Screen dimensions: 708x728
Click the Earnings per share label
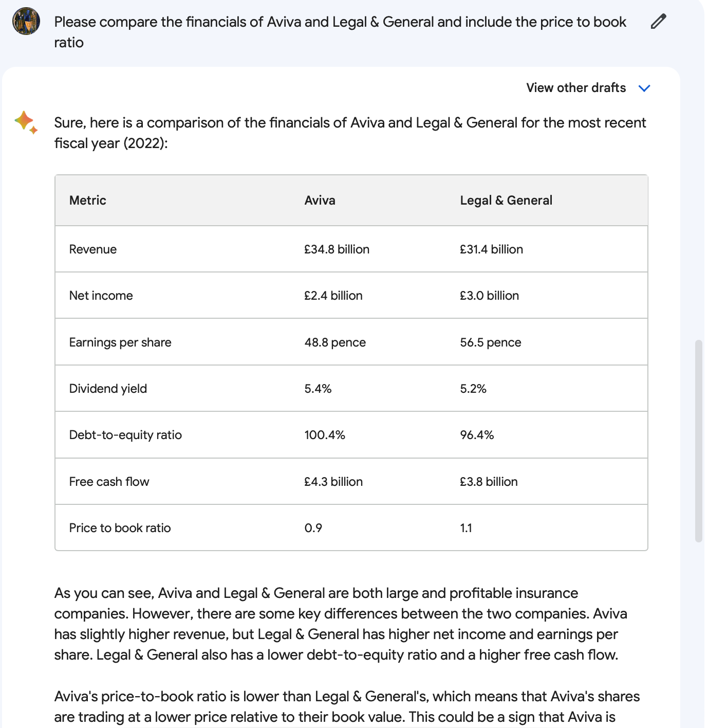[x=120, y=342]
